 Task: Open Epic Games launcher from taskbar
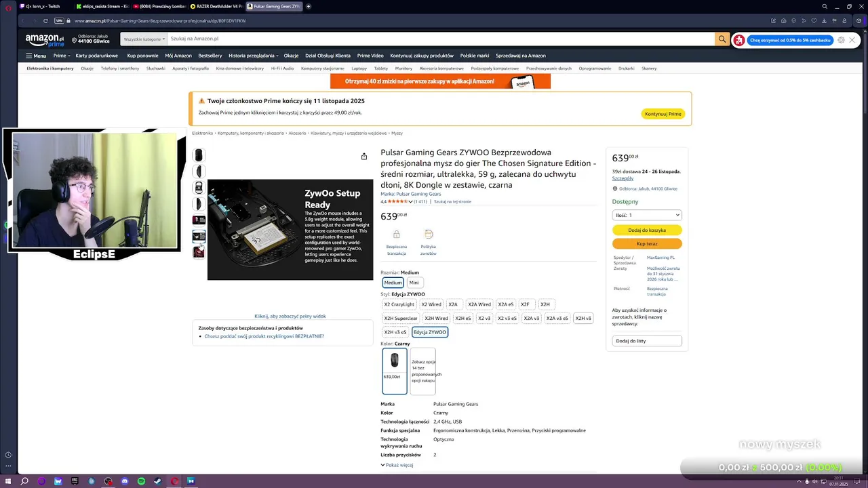75,481
